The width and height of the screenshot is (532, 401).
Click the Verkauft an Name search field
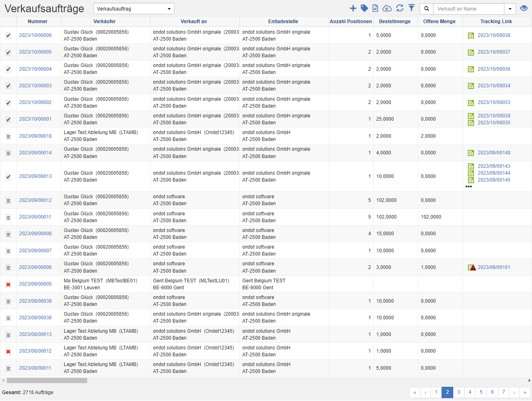click(x=468, y=9)
